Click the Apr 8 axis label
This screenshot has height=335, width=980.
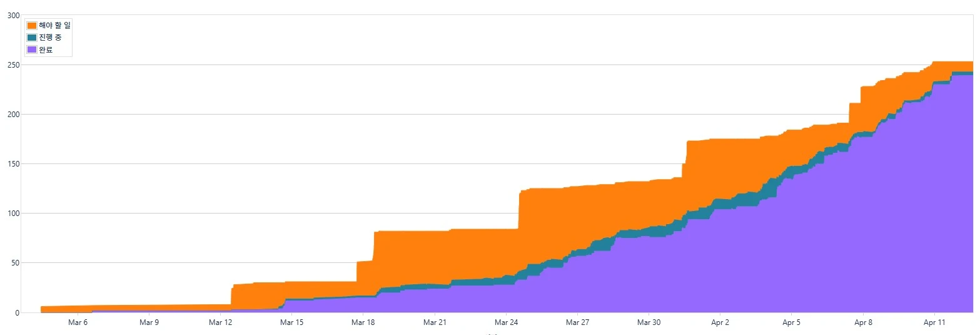click(862, 322)
